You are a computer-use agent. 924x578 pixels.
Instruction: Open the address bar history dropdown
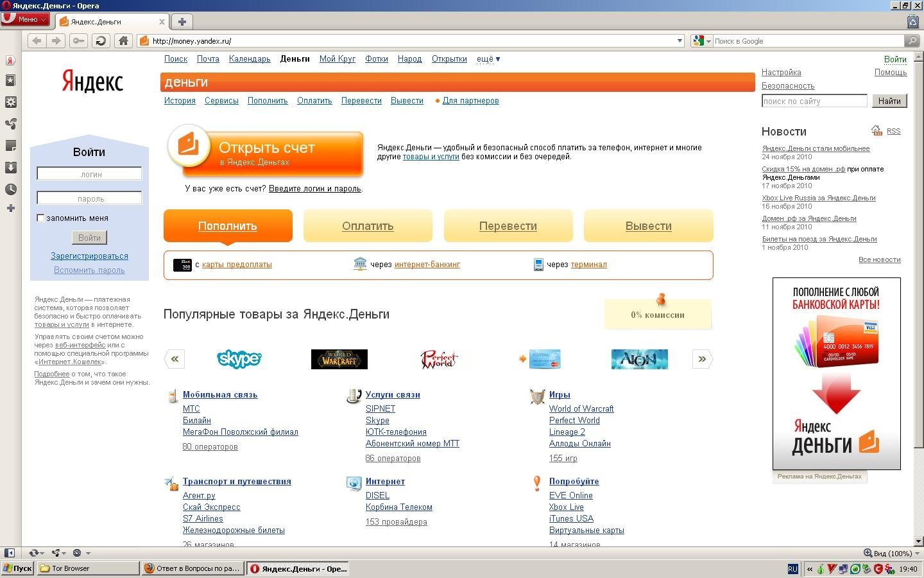680,41
